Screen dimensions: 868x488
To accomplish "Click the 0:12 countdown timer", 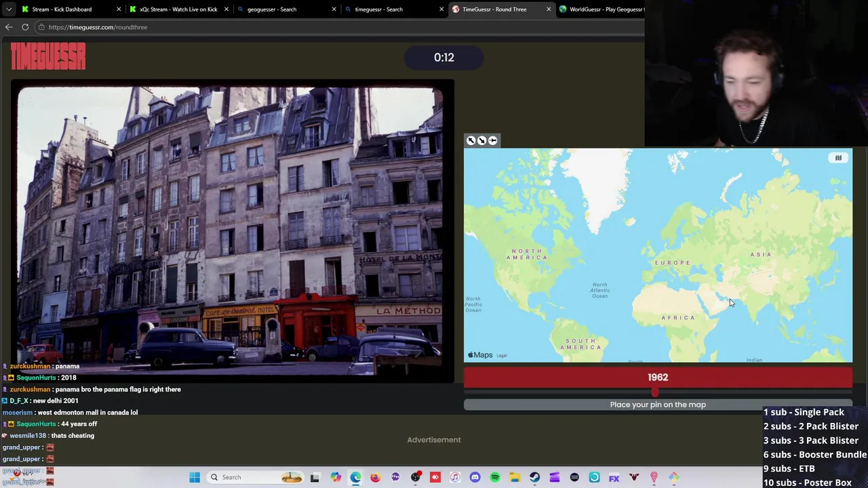I will point(444,58).
